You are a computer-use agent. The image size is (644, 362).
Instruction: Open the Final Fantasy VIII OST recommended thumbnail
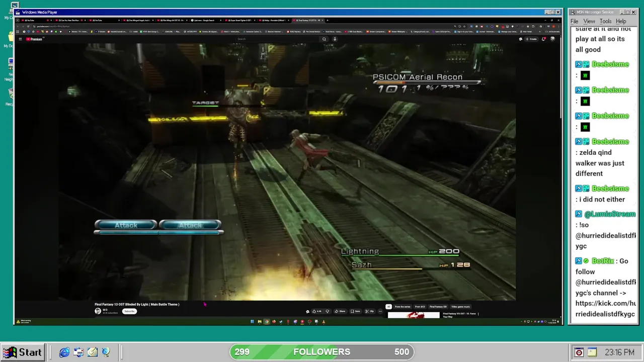pyautogui.click(x=414, y=316)
